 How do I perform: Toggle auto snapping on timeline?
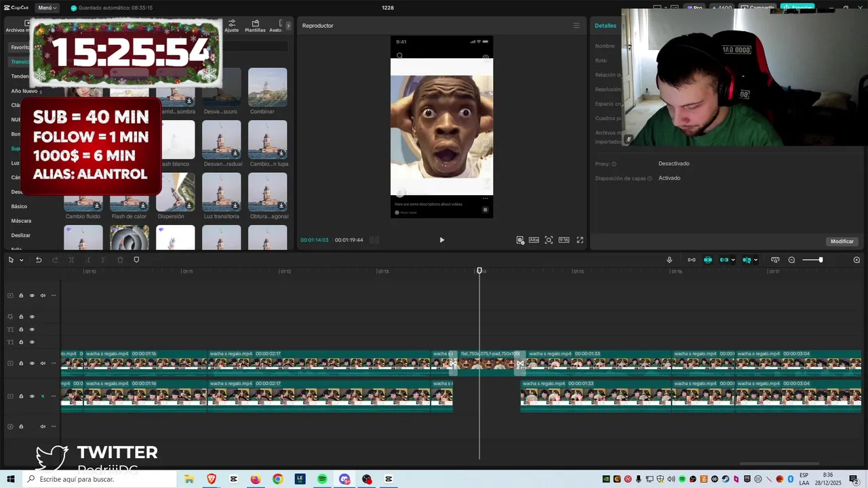tap(707, 260)
